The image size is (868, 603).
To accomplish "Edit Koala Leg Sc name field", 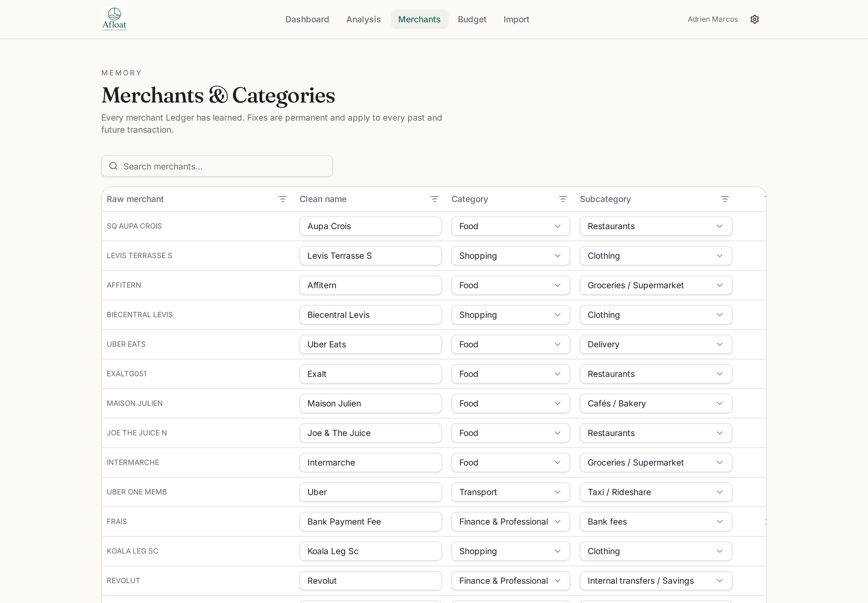I will coord(370,551).
